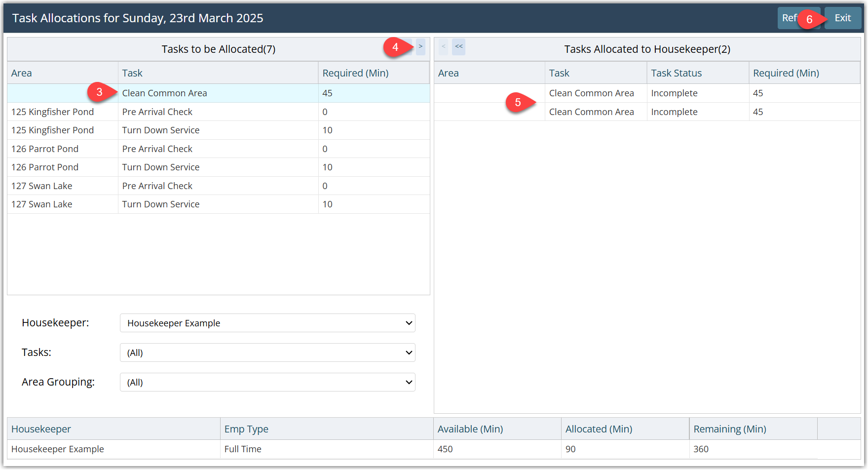The image size is (868, 470).
Task: Open the Area Grouping dropdown
Action: click(267, 382)
